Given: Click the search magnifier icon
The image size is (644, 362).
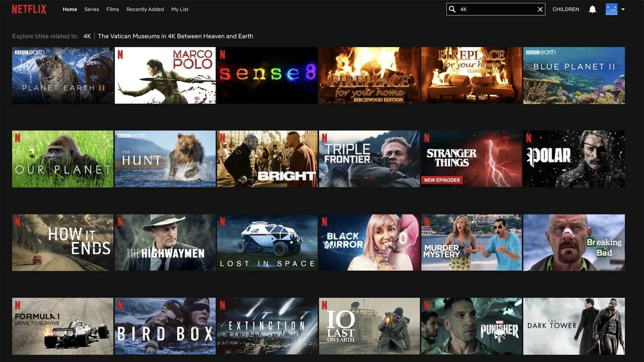Looking at the screenshot, I should click(452, 9).
